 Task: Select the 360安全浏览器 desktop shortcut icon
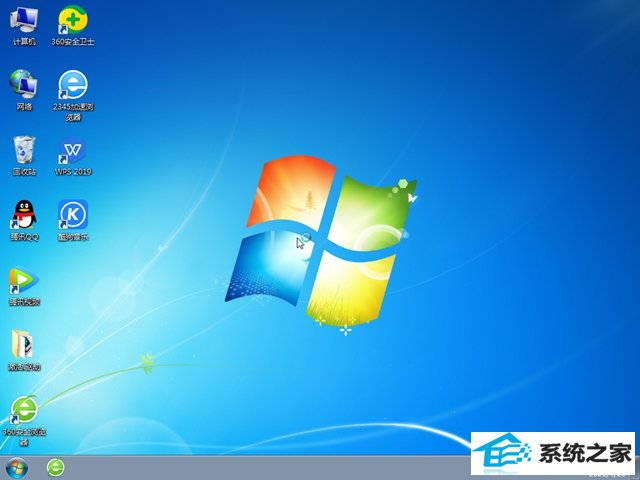[x=23, y=409]
